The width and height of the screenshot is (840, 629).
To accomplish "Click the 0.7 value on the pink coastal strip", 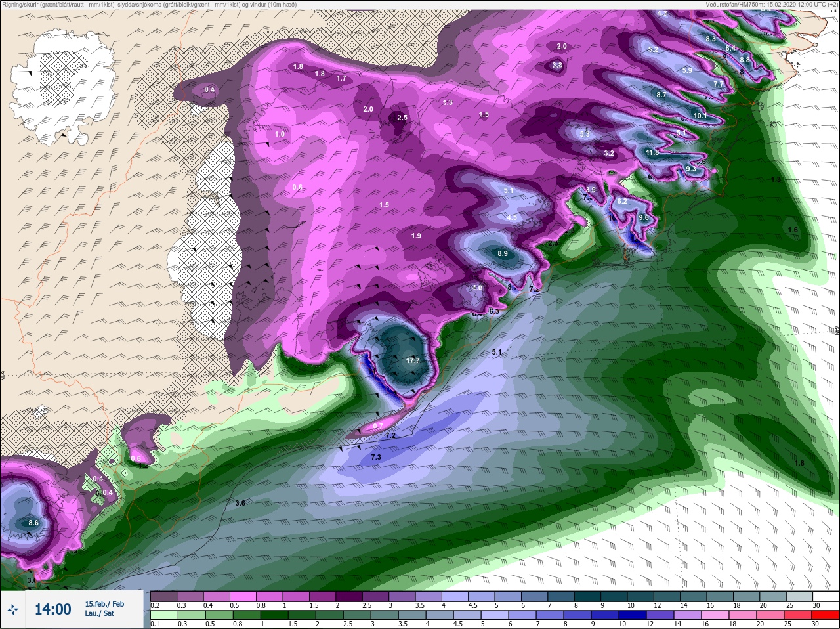I will pos(378,426).
